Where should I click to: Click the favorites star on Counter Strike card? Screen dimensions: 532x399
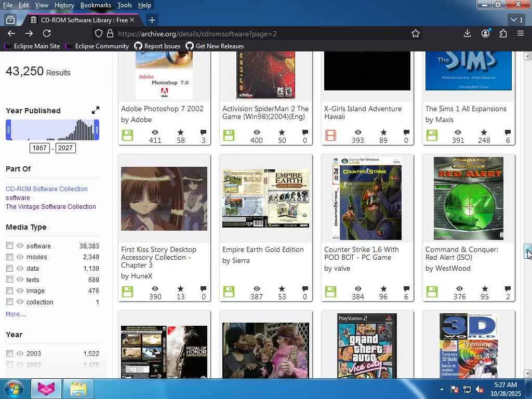(x=383, y=289)
